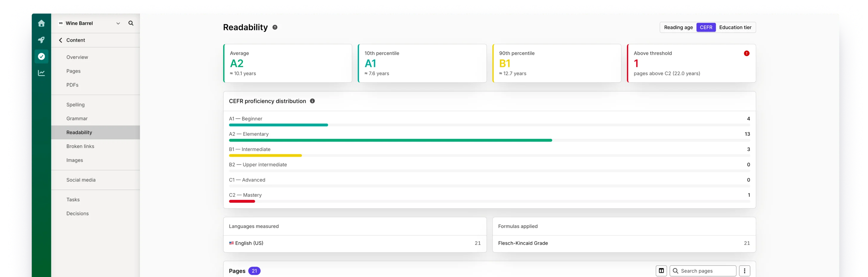Click the Average A2 summary card
The image size is (868, 277).
(287, 63)
